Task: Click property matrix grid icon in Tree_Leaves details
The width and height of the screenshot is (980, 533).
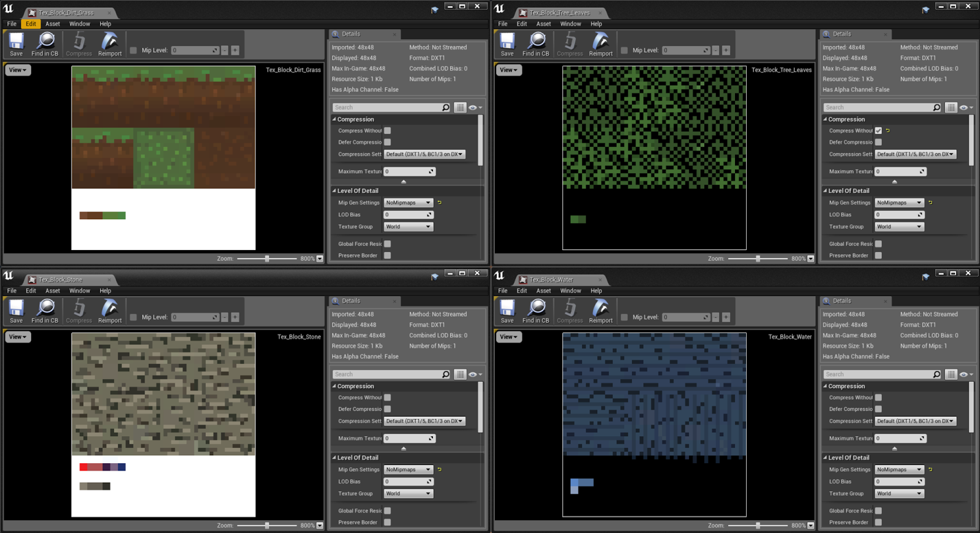Action: (x=951, y=107)
